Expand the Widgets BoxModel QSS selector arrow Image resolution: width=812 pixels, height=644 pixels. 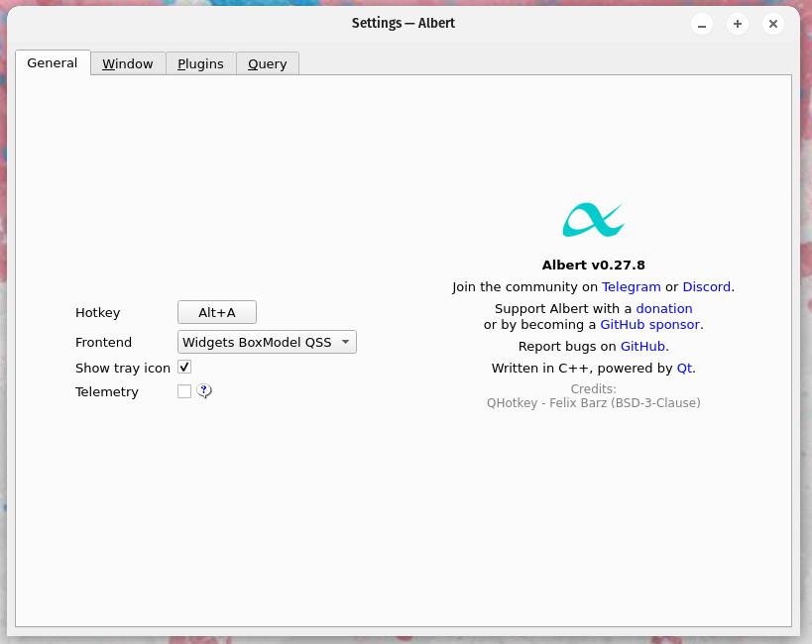(345, 341)
